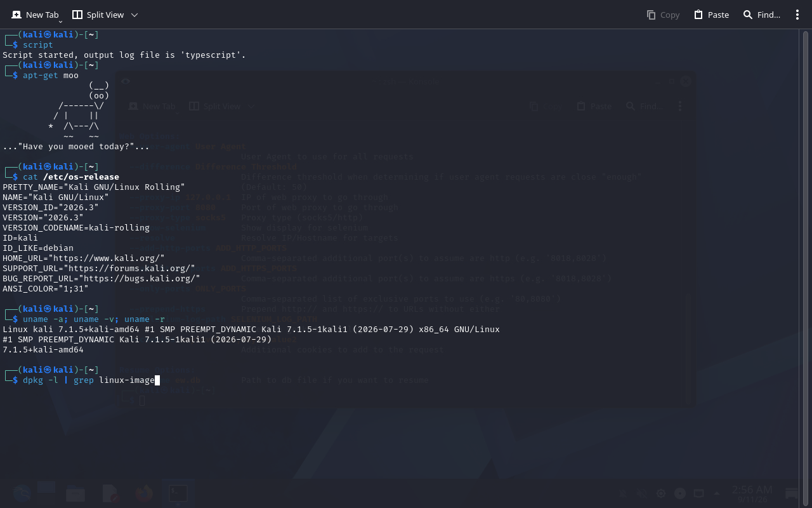This screenshot has height=508, width=812.
Task: Close the dimmed background Konsole window
Action: (686, 81)
